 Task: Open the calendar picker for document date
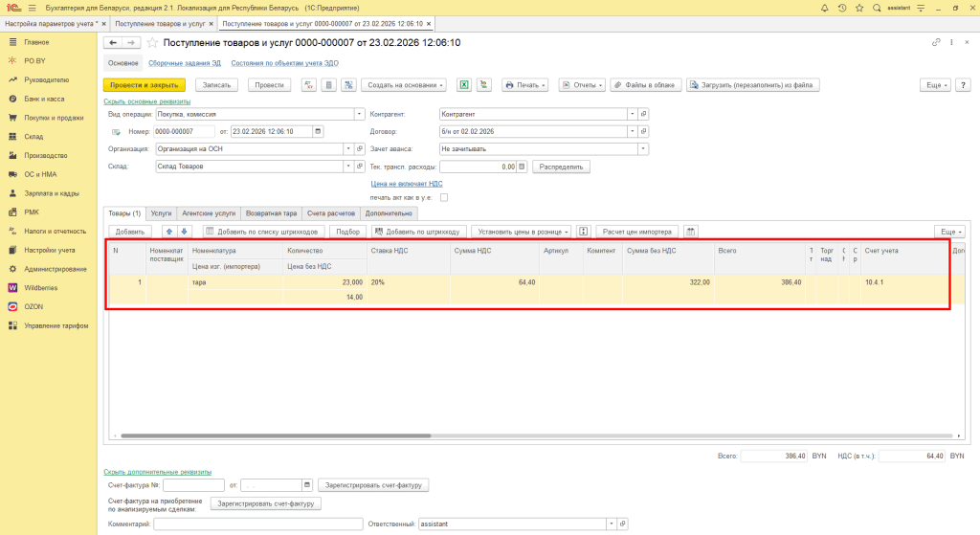(318, 131)
